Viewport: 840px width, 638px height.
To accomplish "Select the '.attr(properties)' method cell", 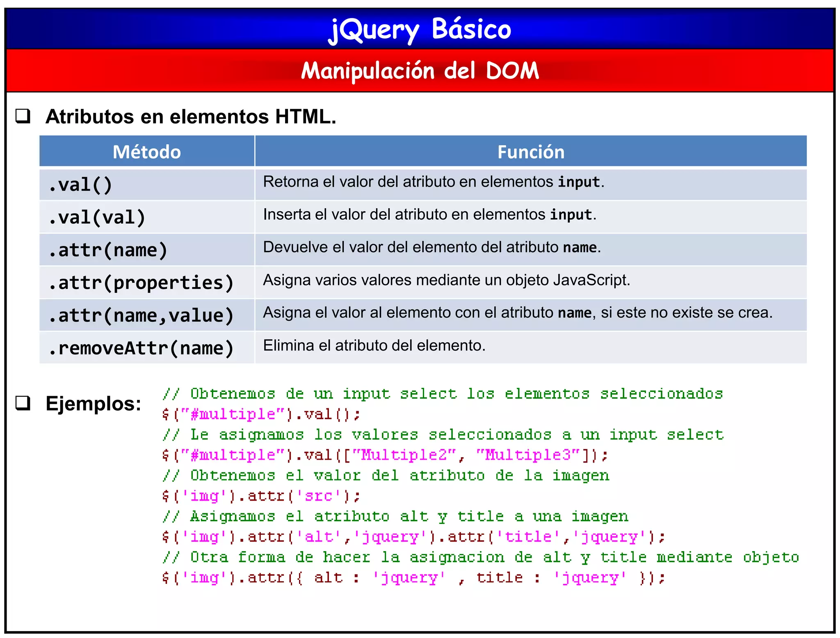I will [x=147, y=283].
